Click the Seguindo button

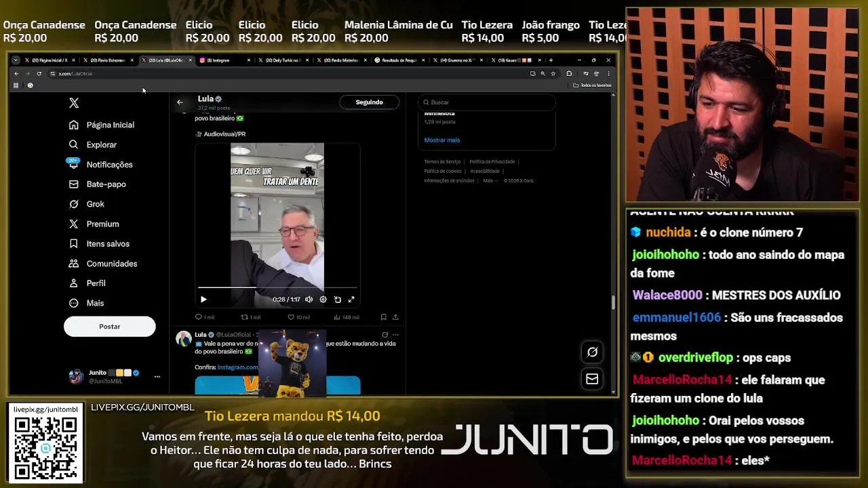tap(369, 102)
